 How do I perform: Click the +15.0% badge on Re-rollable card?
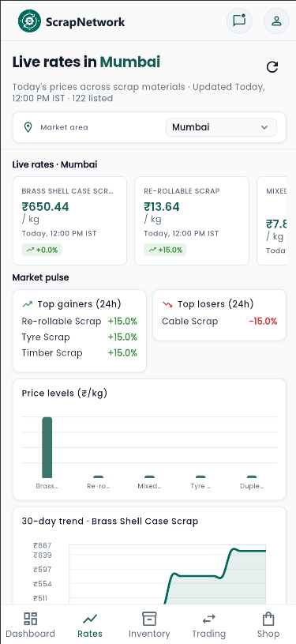pos(165,250)
